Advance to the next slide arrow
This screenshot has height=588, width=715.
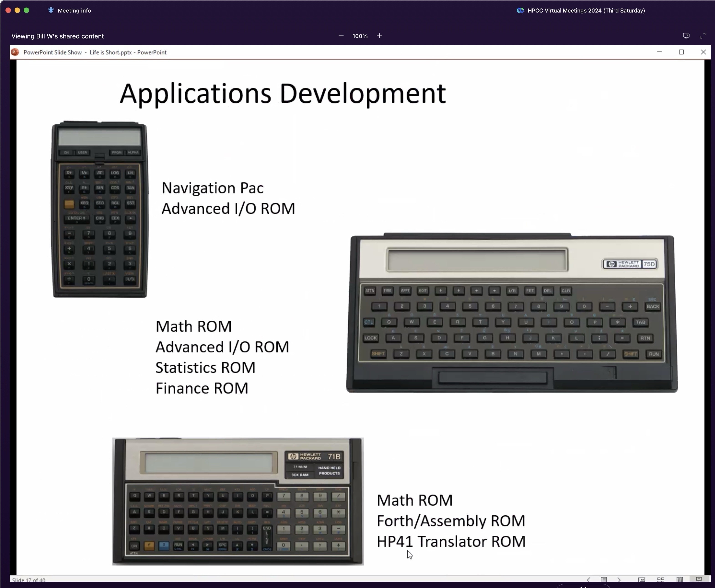coord(619,580)
